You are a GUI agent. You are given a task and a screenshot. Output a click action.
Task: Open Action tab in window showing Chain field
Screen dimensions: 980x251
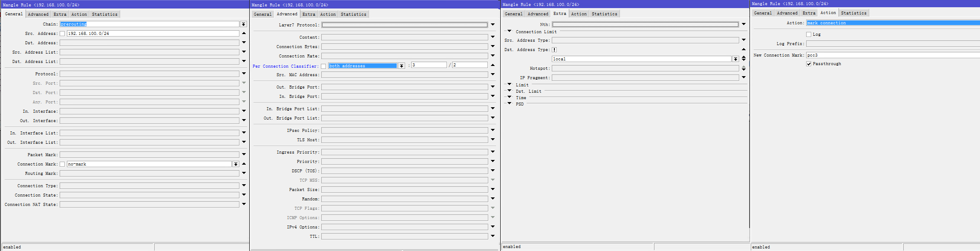point(79,14)
